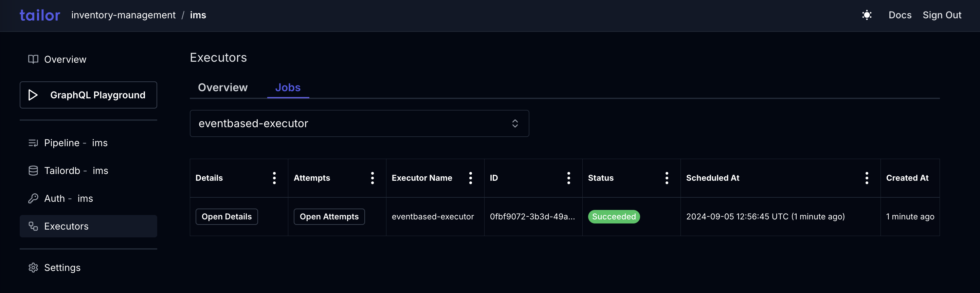Select Executors in the sidebar
The image size is (980, 293).
[88, 226]
